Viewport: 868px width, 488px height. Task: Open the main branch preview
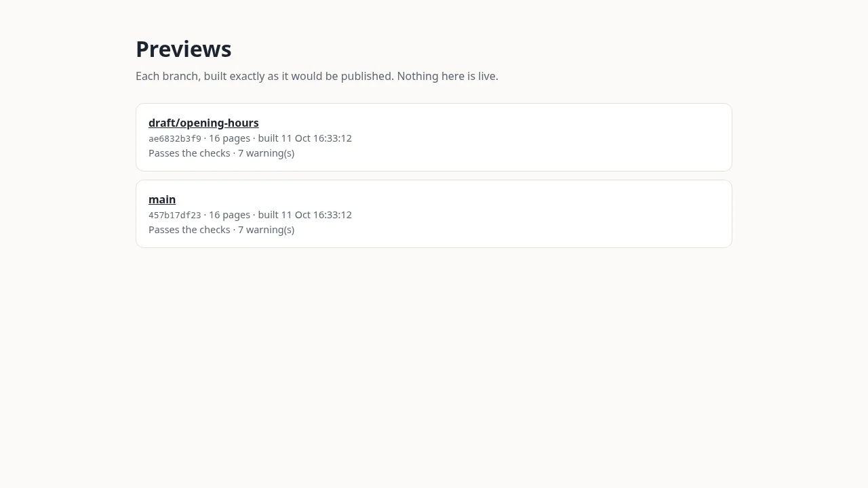(x=162, y=199)
